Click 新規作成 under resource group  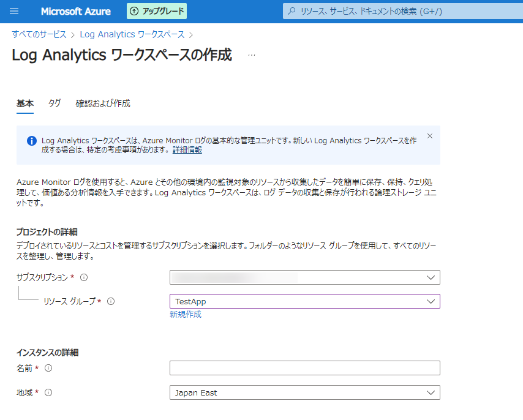point(186,314)
